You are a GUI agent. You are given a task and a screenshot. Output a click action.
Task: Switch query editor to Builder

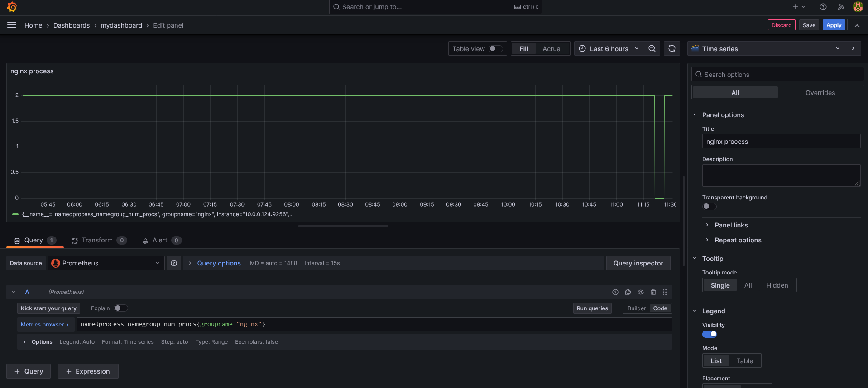(x=637, y=308)
